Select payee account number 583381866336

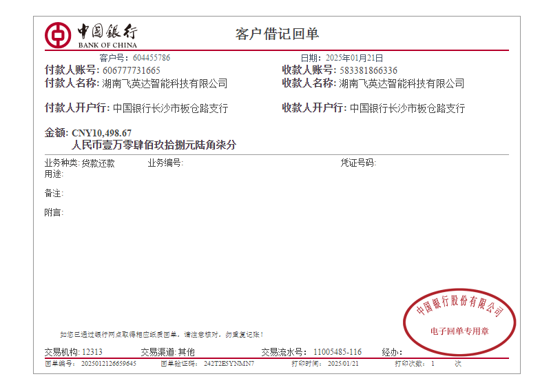[368, 70]
